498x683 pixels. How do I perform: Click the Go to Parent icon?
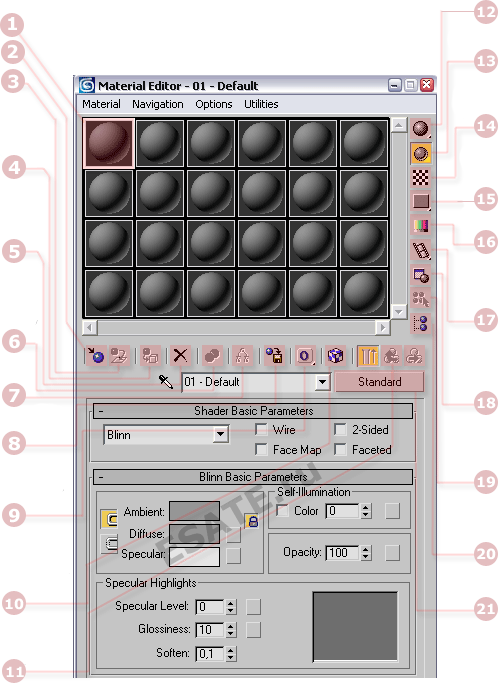[391, 356]
